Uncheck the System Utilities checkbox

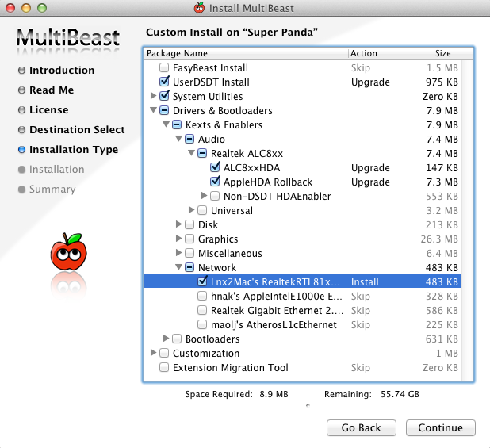pos(164,96)
